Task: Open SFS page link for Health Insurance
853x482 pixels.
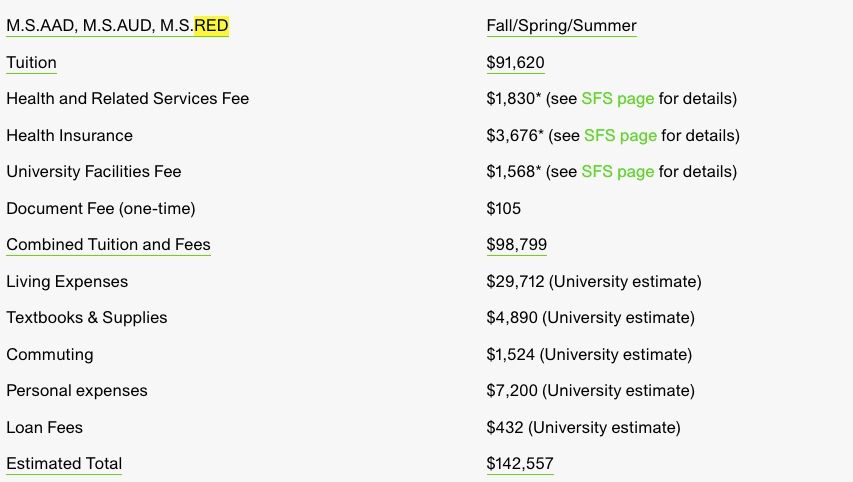Action: coord(620,136)
